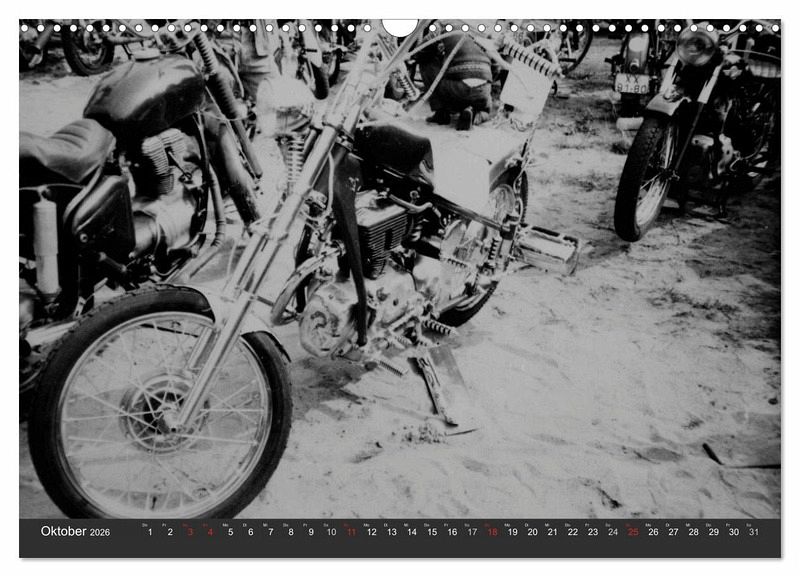Select day 13 in the calendar strip
The height and width of the screenshot is (577, 800).
point(391,532)
